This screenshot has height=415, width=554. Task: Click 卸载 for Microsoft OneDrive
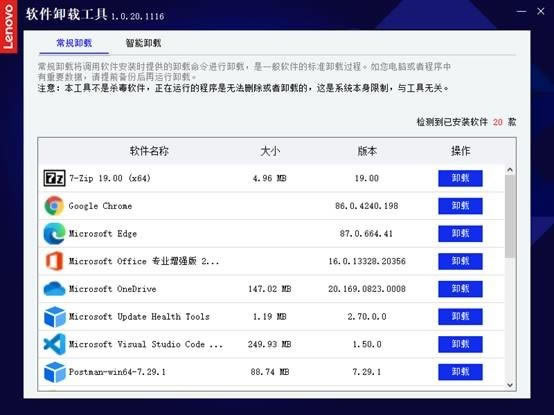click(x=460, y=289)
